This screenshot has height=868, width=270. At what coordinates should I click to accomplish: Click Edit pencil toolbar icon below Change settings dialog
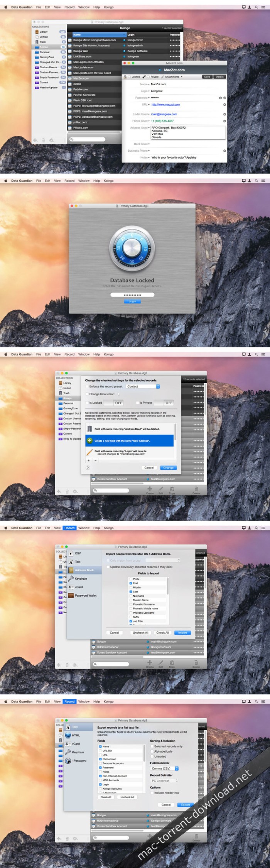(x=161, y=490)
